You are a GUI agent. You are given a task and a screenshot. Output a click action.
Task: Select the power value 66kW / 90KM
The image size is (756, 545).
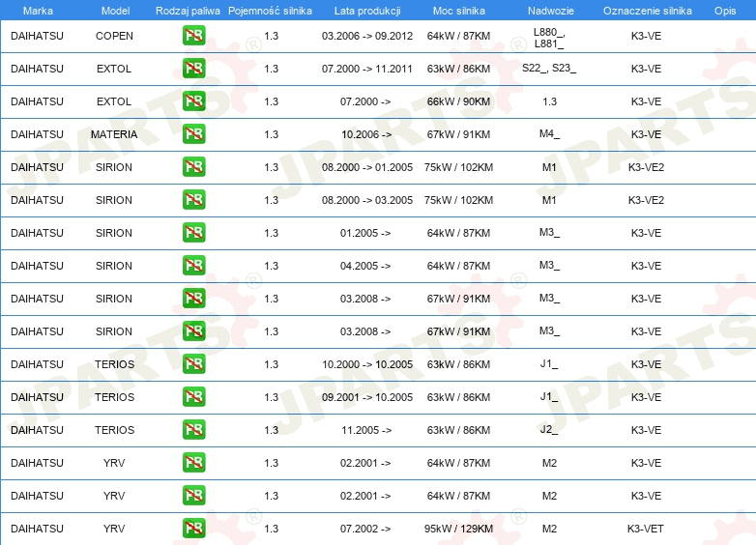click(x=458, y=101)
